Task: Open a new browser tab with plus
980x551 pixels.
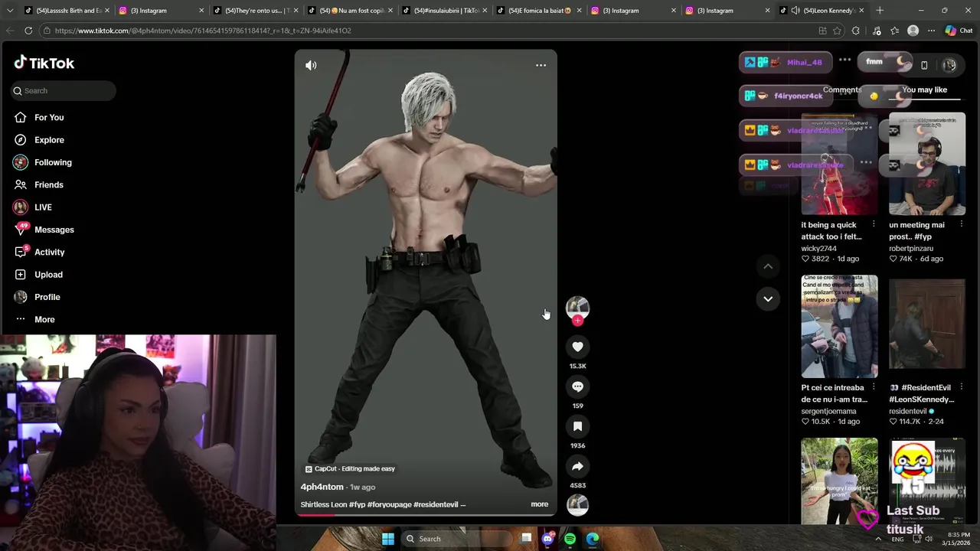Action: (x=879, y=10)
